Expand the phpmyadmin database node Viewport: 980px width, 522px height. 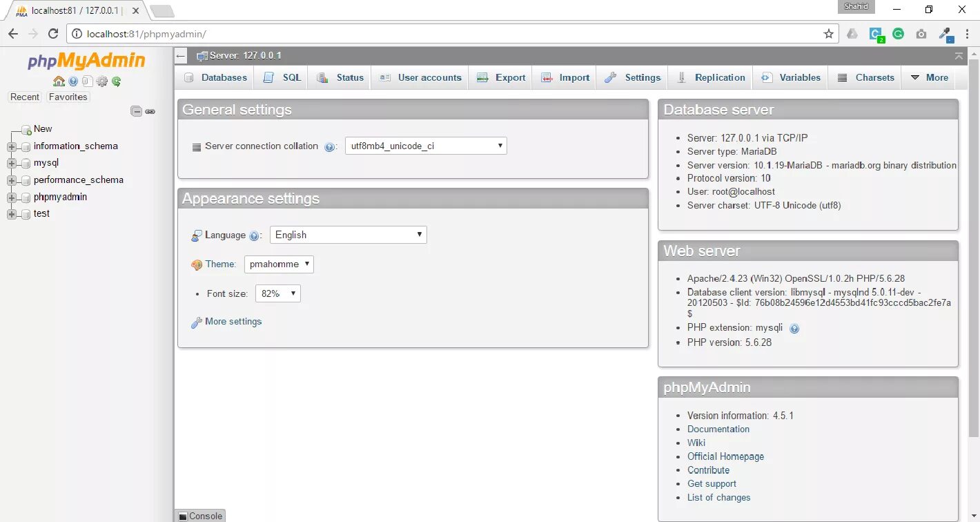coord(12,197)
